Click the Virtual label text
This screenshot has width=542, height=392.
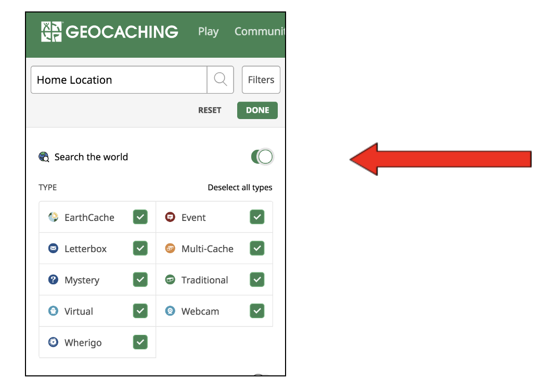79,311
